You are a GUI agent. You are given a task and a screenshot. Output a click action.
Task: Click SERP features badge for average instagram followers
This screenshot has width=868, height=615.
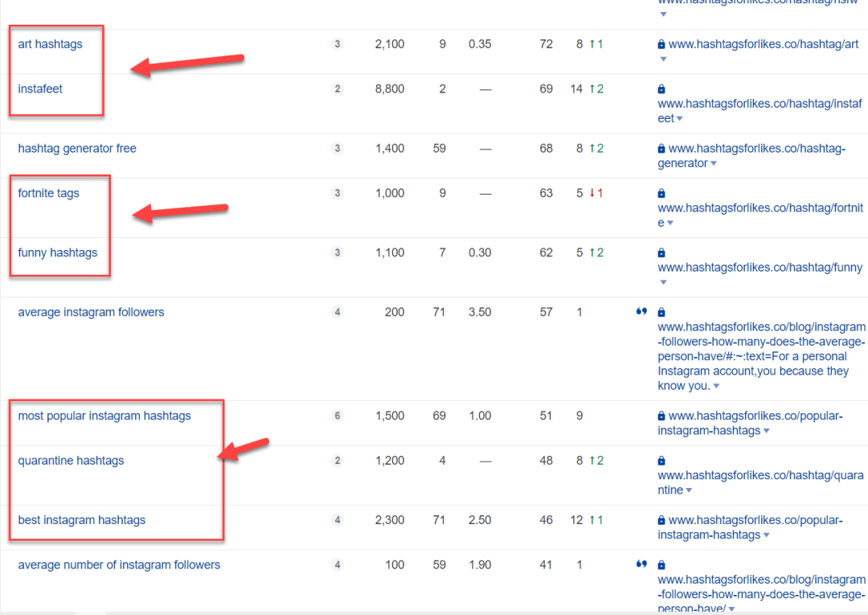337,312
